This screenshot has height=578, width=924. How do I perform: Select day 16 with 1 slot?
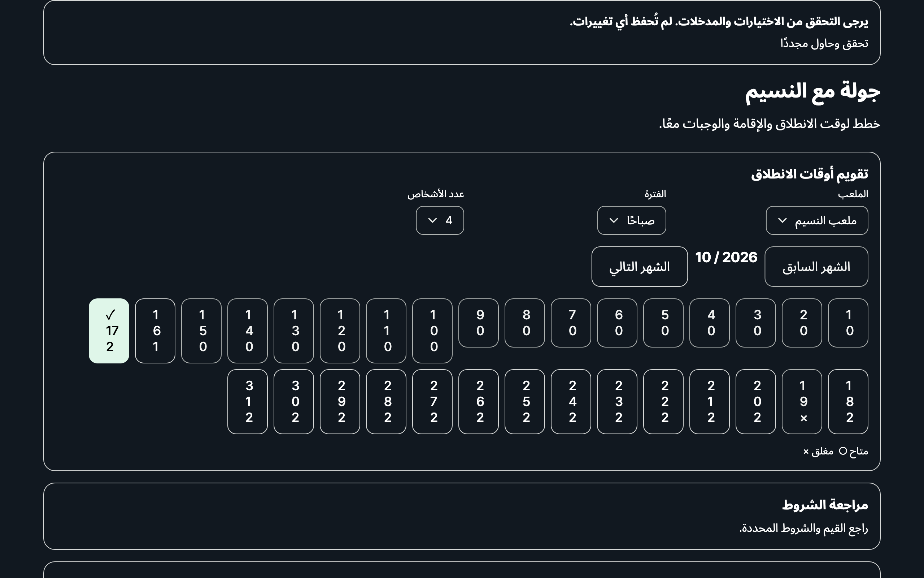tap(155, 331)
